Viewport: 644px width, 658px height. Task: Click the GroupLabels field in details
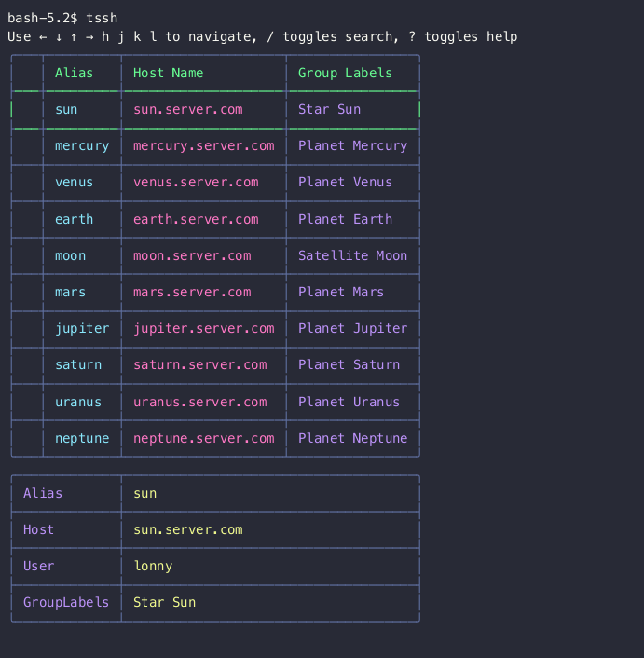click(66, 602)
